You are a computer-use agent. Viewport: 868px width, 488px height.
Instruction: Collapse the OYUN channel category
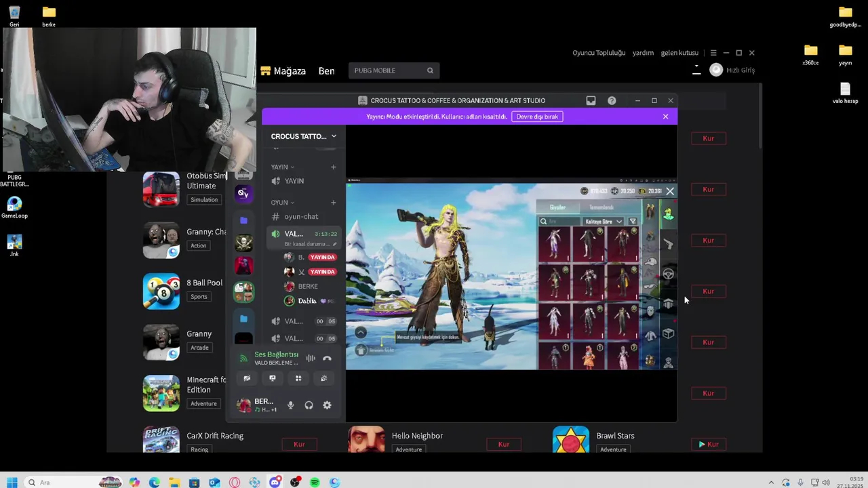click(x=282, y=202)
